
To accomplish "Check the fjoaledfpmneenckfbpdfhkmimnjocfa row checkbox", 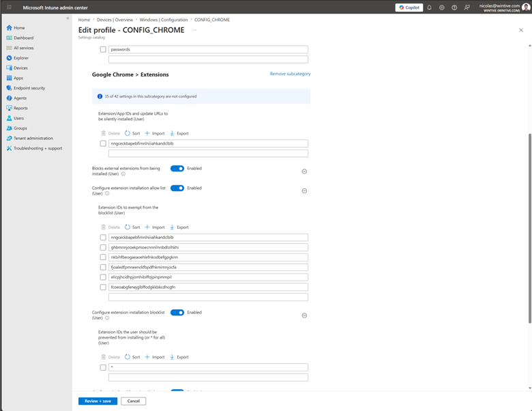I will coord(103,268).
